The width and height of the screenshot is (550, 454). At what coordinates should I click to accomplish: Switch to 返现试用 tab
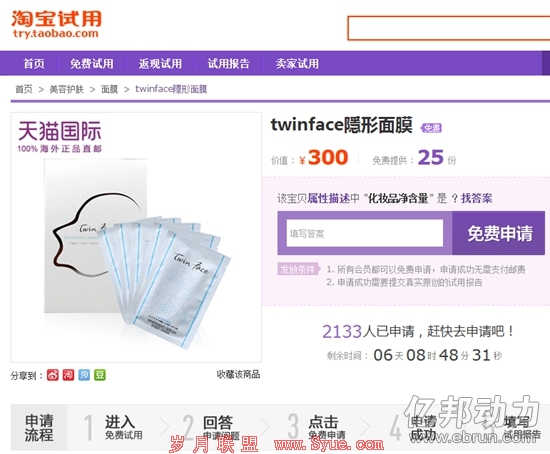[x=160, y=64]
